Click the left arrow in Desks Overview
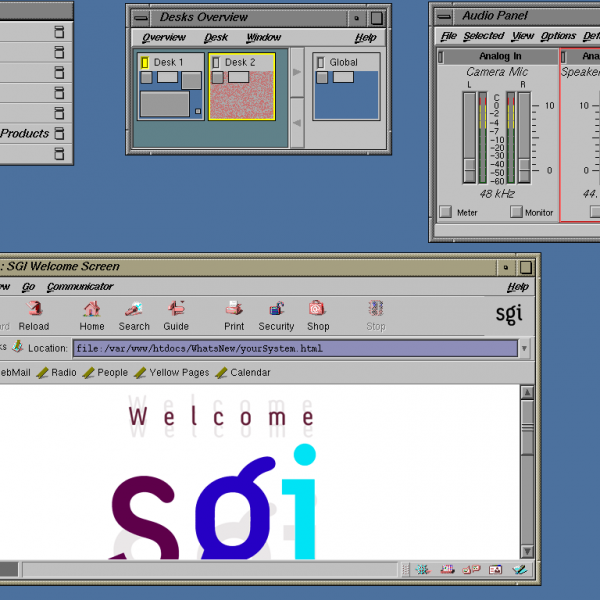 [297, 123]
